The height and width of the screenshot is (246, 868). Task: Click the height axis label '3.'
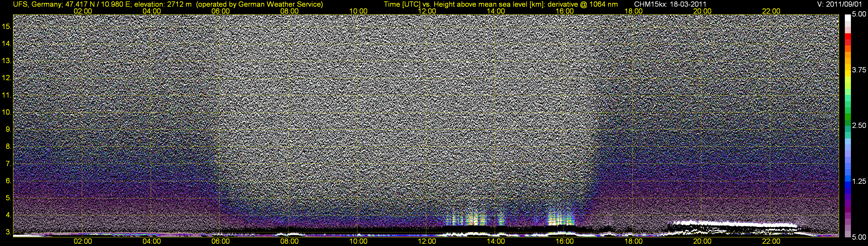pos(8,232)
